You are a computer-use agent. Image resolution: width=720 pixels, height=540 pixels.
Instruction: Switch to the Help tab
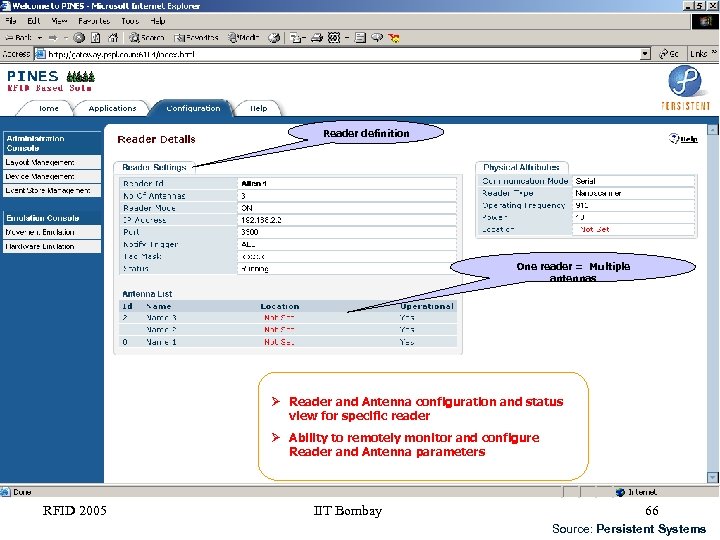(259, 108)
